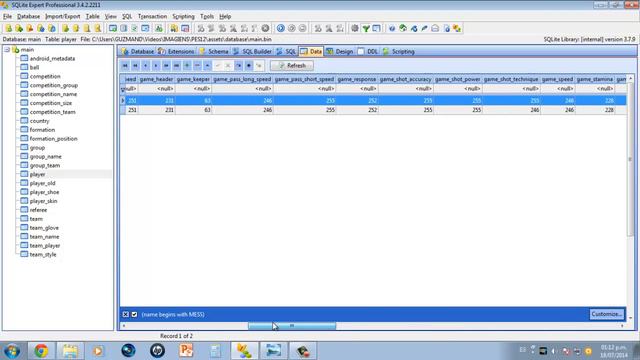The height and width of the screenshot is (360, 640).
Task: Click the gear options toolbar icon
Action: [355, 28]
